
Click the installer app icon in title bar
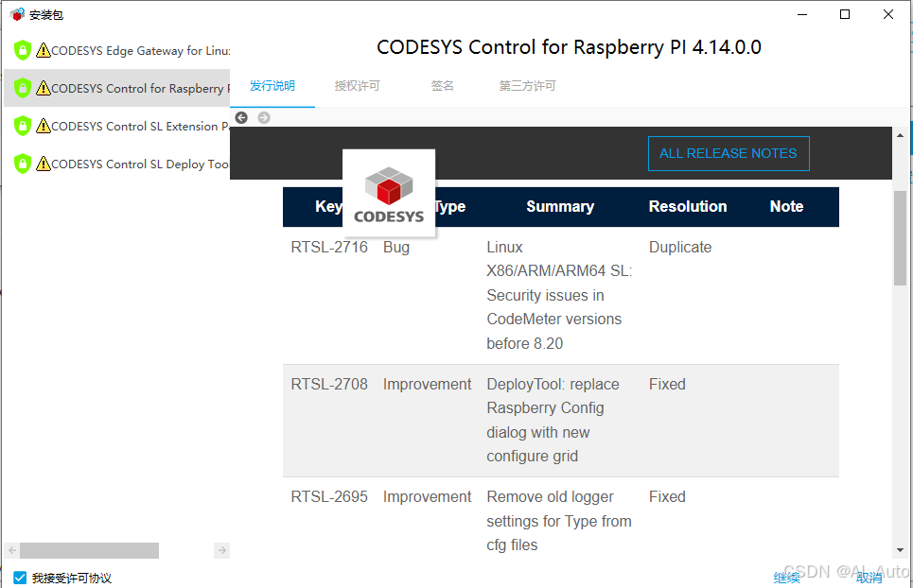pos(17,14)
